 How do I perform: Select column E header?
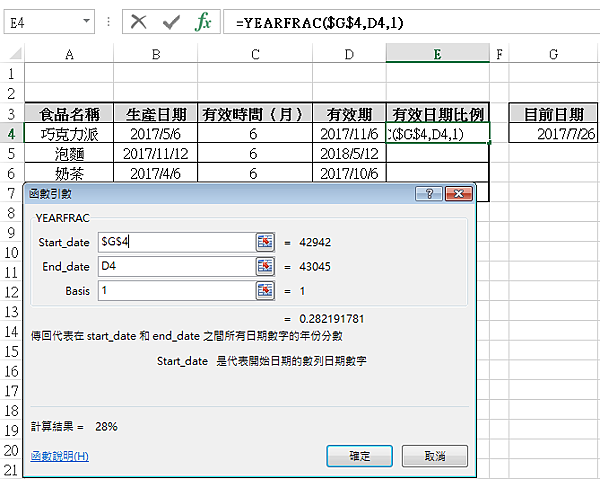pyautogui.click(x=438, y=54)
